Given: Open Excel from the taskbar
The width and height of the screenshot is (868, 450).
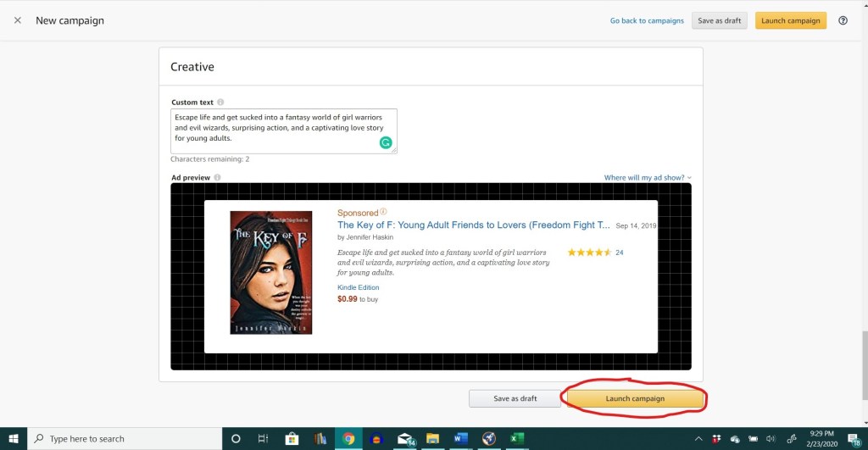Looking at the screenshot, I should [x=515, y=438].
